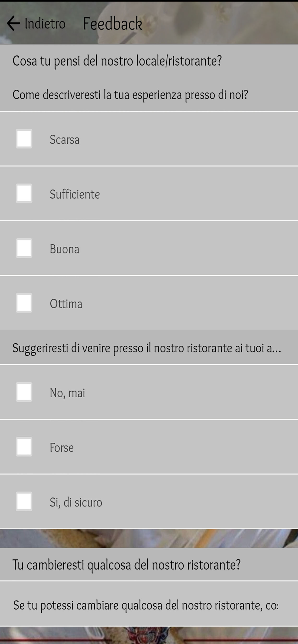Tap the back arrow icon
Viewport: 298px width, 644px height.
click(x=13, y=24)
